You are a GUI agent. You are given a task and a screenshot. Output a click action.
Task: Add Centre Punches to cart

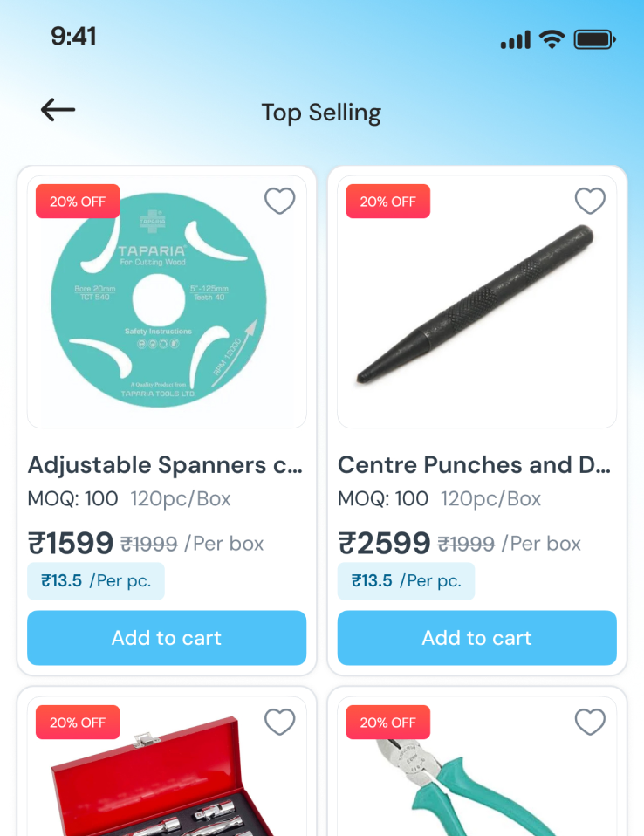(x=476, y=638)
